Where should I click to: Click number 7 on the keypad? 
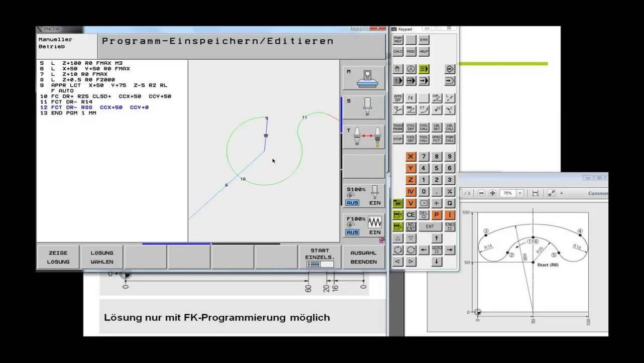click(x=424, y=157)
